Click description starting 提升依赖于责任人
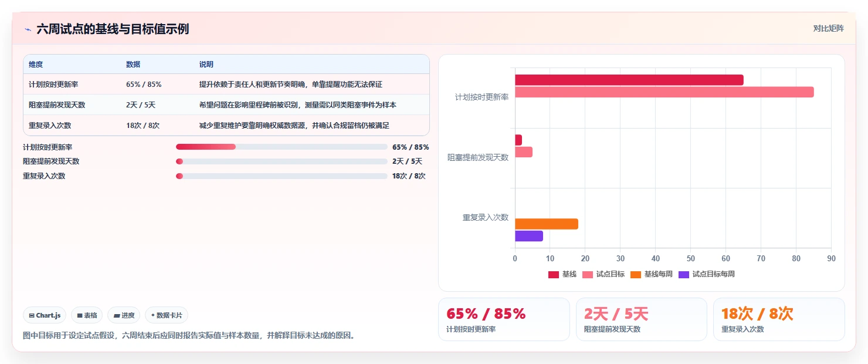The image size is (868, 364). point(291,85)
